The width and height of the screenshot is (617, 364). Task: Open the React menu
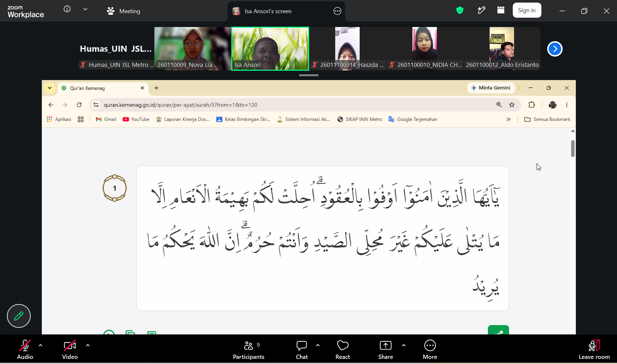pyautogui.click(x=343, y=350)
